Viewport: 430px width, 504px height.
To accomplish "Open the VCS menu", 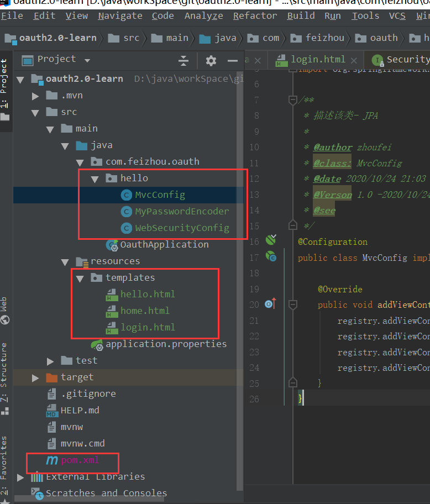I will pos(397,15).
